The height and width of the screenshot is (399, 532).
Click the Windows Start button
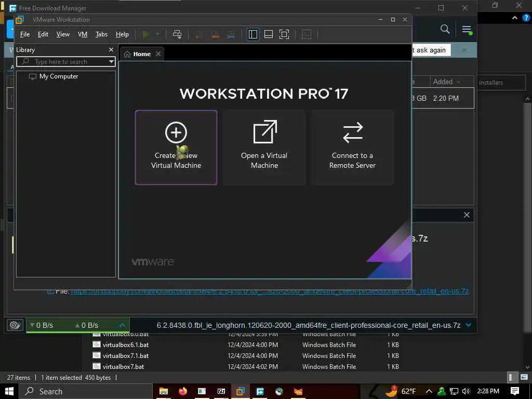9,391
